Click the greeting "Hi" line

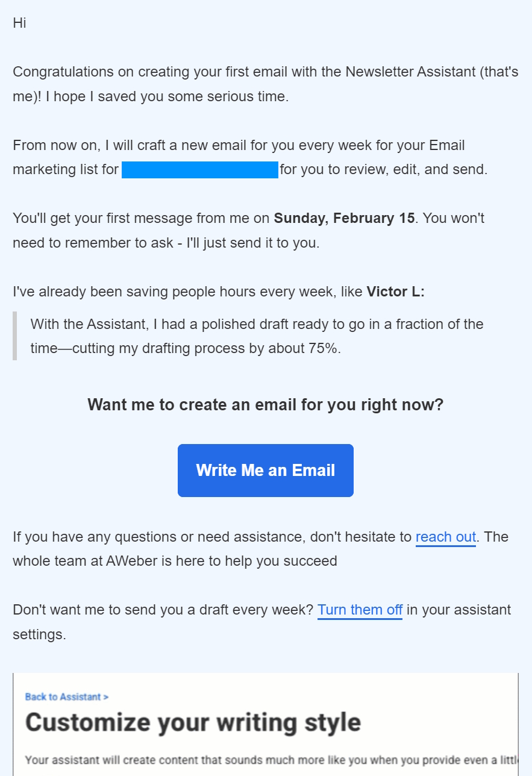coord(19,23)
